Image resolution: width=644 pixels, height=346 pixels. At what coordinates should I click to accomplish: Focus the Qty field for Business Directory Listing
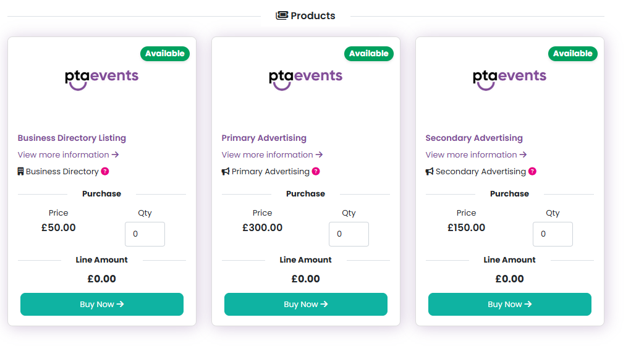(145, 234)
